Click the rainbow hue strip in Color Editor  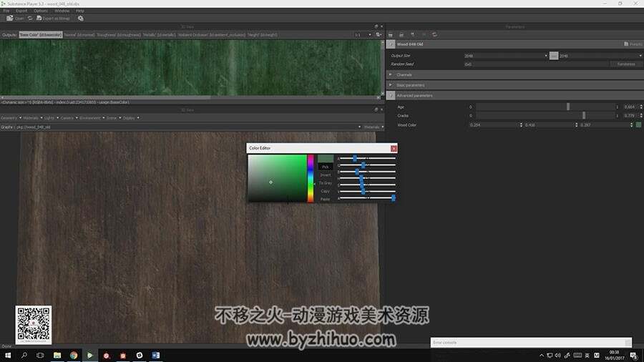tap(311, 178)
